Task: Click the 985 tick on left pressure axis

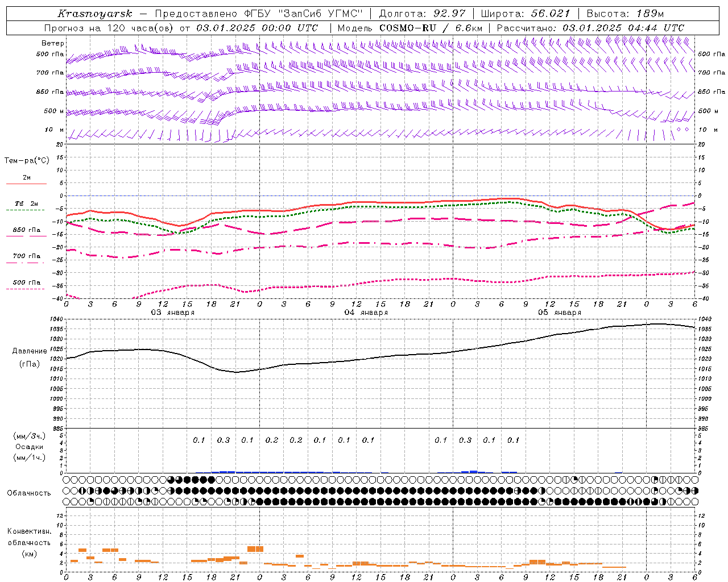Action: 58,429
